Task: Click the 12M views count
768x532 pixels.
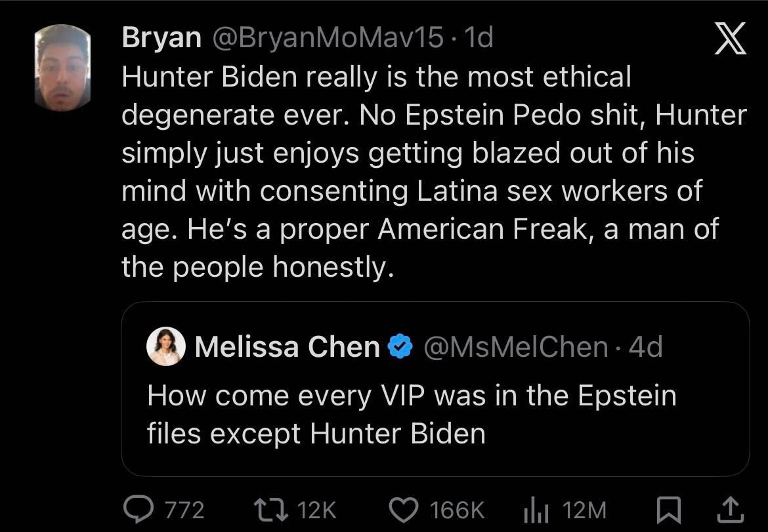Action: click(585, 509)
